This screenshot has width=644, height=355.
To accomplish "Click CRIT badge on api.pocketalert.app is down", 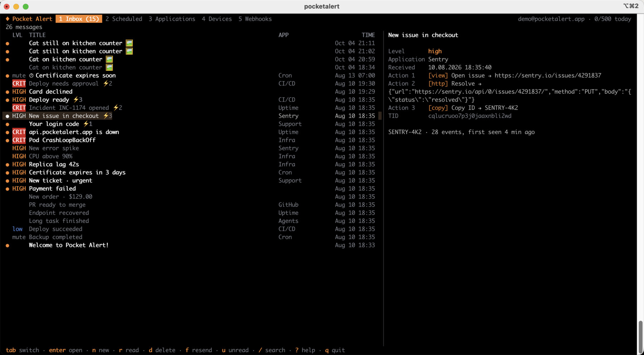I will tap(19, 132).
